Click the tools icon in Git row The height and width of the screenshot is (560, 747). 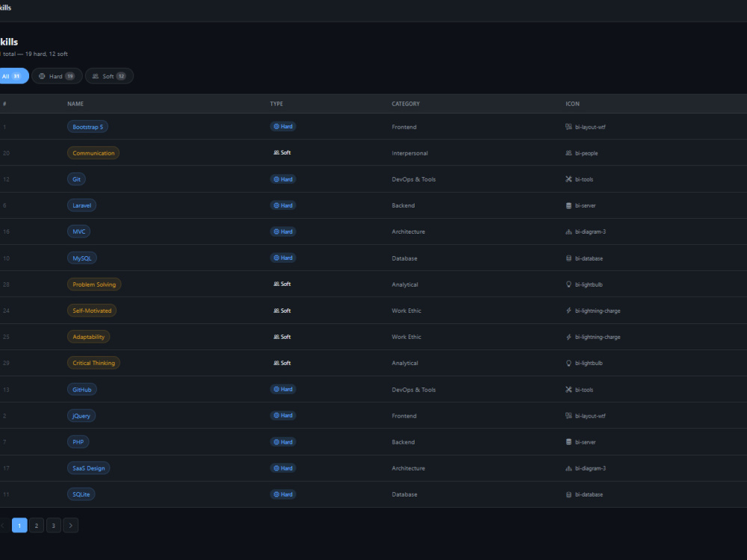click(568, 179)
